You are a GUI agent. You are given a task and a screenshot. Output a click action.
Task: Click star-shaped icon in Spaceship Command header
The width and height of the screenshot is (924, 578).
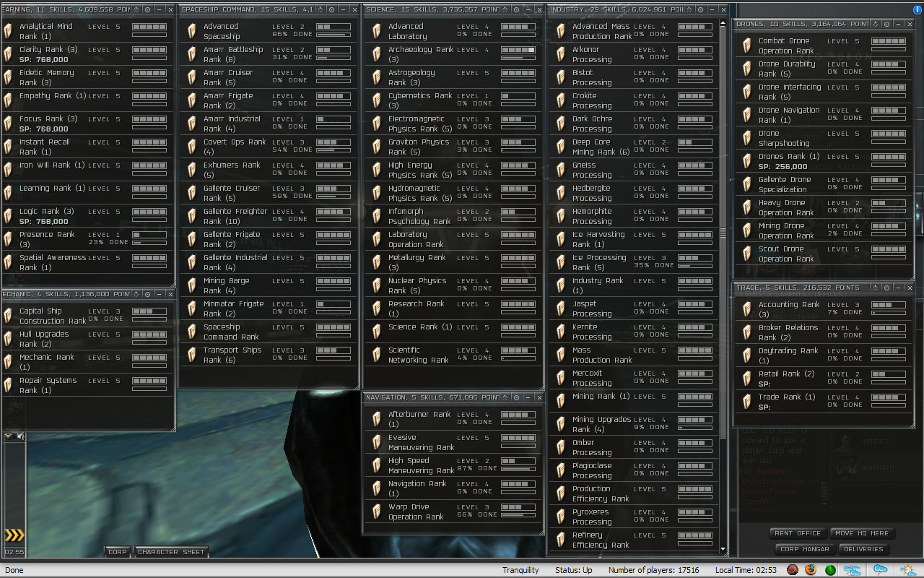321,9
